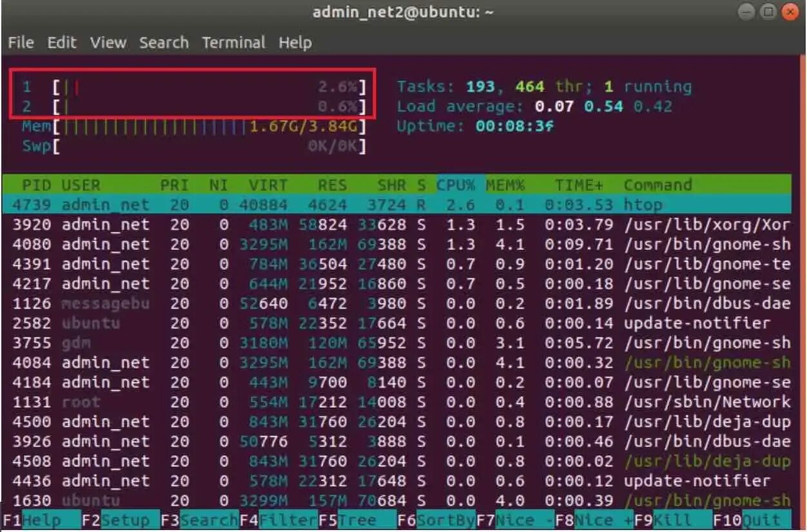
Task: Open the Terminal menu
Action: (x=233, y=43)
